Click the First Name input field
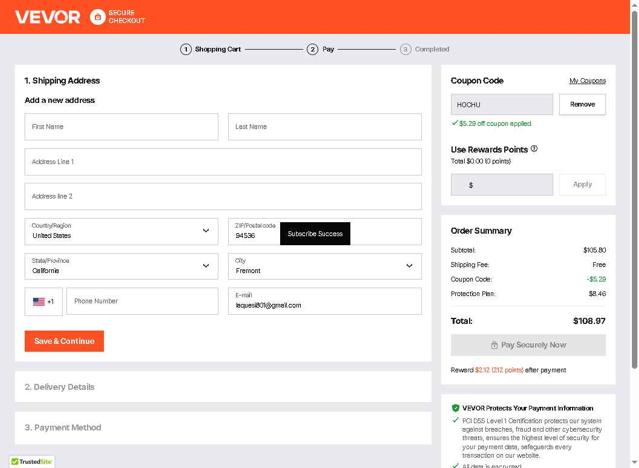This screenshot has height=468, width=639. click(x=121, y=127)
